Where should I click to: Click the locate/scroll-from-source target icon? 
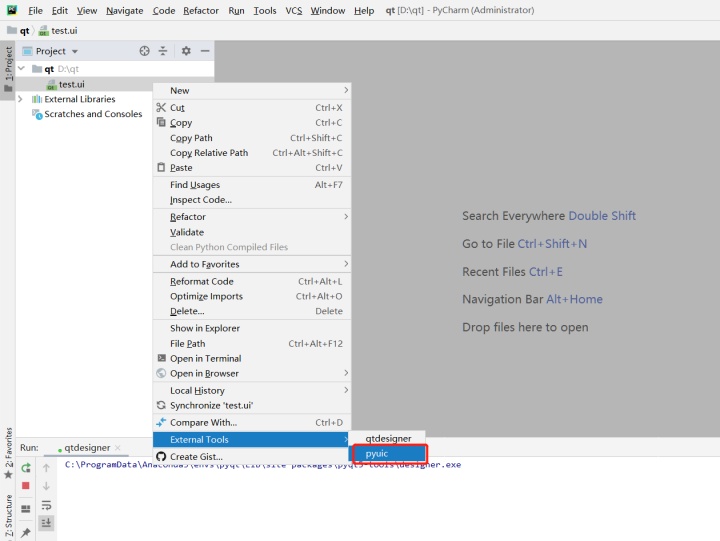click(144, 51)
